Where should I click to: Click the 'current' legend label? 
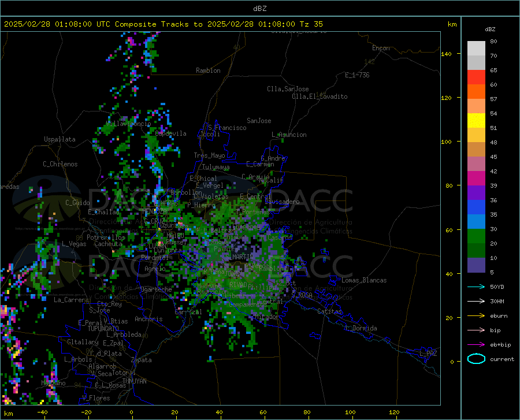[502, 359]
